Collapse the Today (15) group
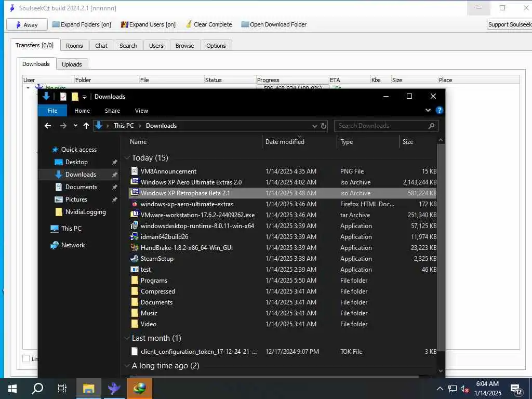532x399 pixels. (x=127, y=158)
